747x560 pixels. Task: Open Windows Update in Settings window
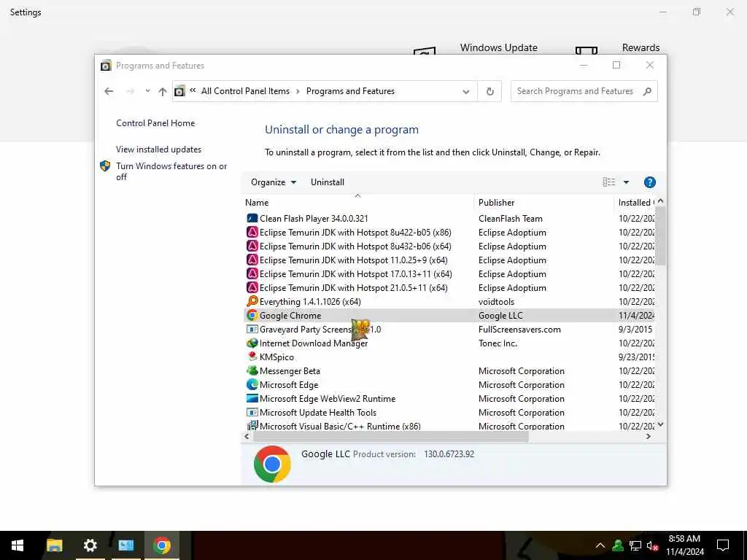pos(498,47)
